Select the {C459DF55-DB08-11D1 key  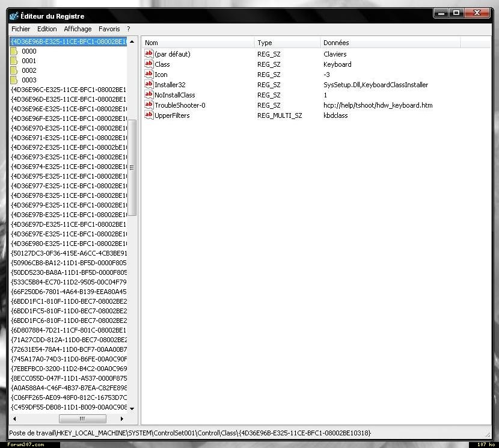coord(69,407)
